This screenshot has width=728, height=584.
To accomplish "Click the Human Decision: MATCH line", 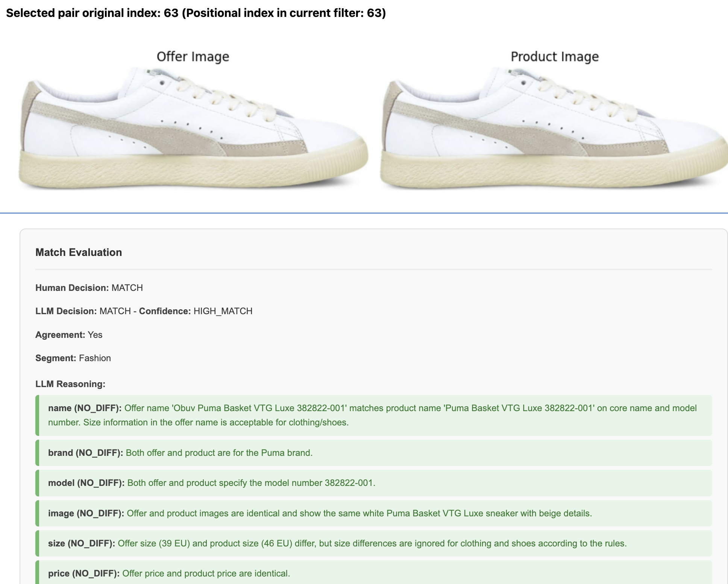I will 89,288.
